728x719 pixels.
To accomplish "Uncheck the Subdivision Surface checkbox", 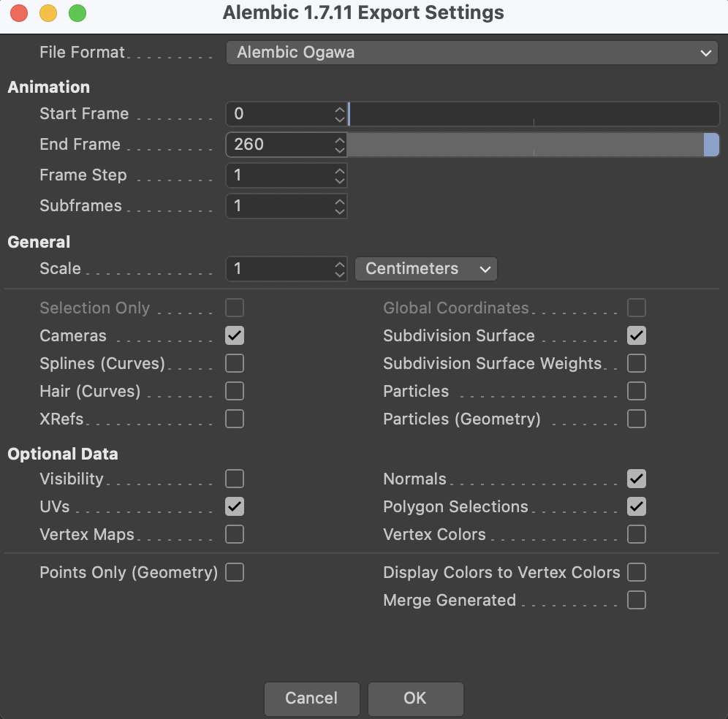I will point(637,335).
